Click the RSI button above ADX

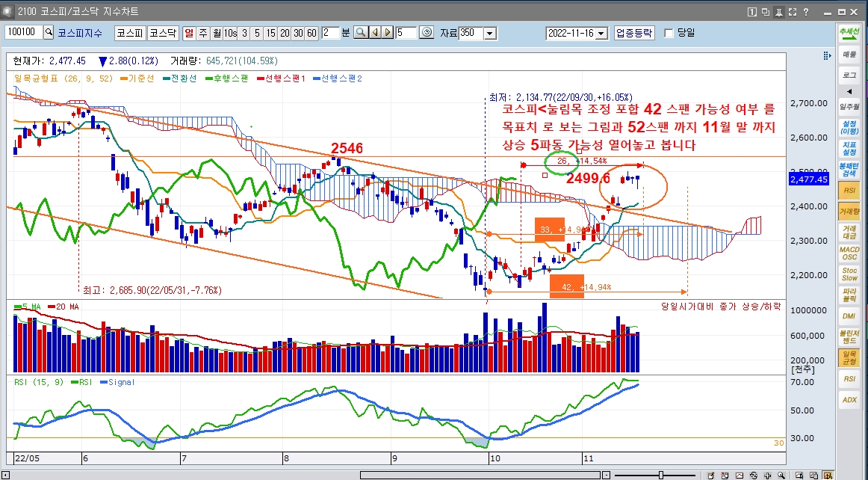tap(849, 379)
